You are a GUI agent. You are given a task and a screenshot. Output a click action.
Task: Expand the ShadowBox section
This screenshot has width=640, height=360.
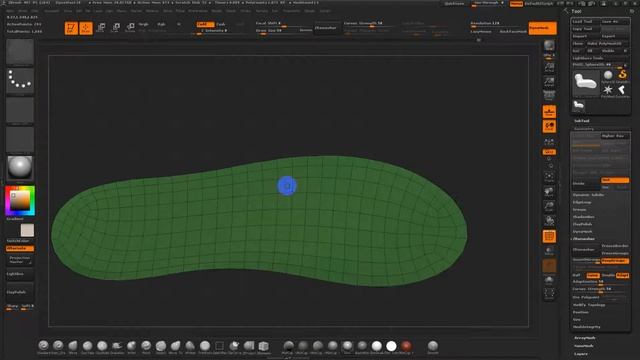(584, 217)
